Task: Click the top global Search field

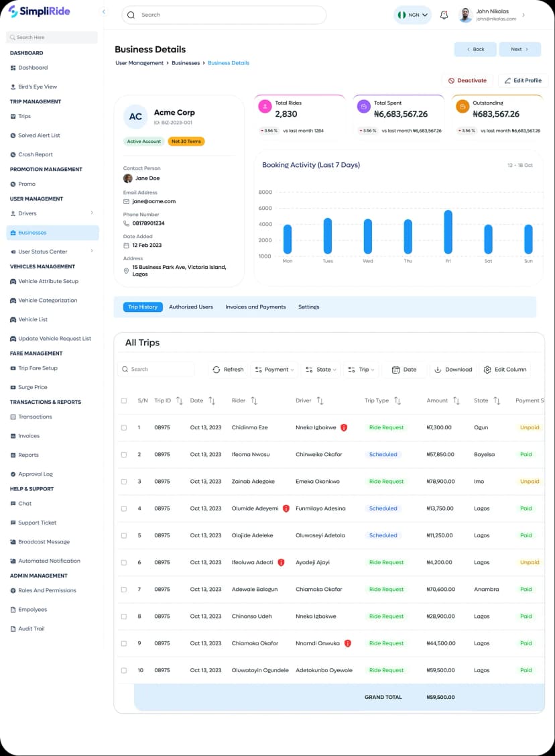Action: click(x=224, y=15)
